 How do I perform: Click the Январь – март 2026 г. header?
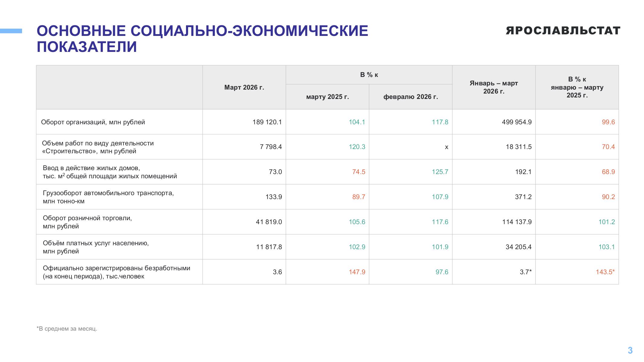pyautogui.click(x=494, y=87)
